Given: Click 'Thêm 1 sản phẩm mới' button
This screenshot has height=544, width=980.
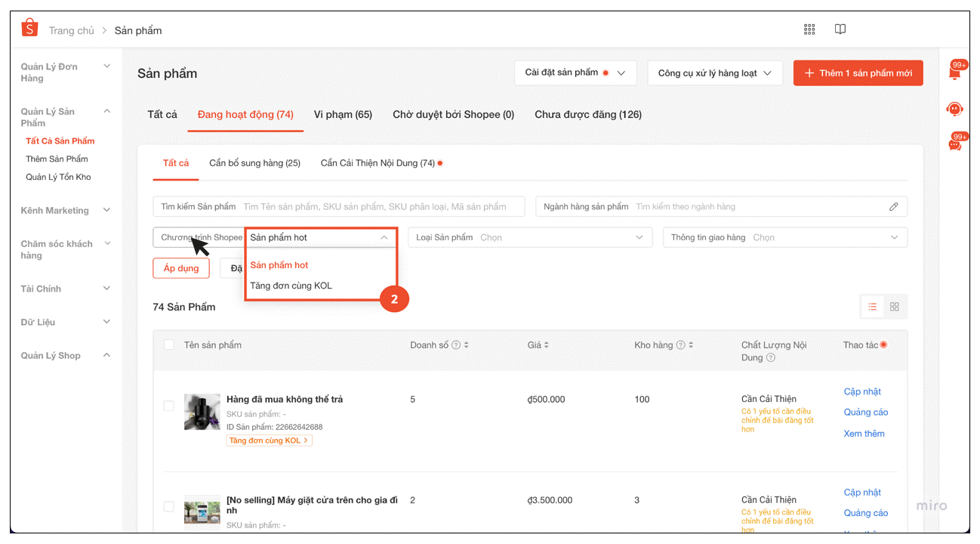Looking at the screenshot, I should coord(858,73).
